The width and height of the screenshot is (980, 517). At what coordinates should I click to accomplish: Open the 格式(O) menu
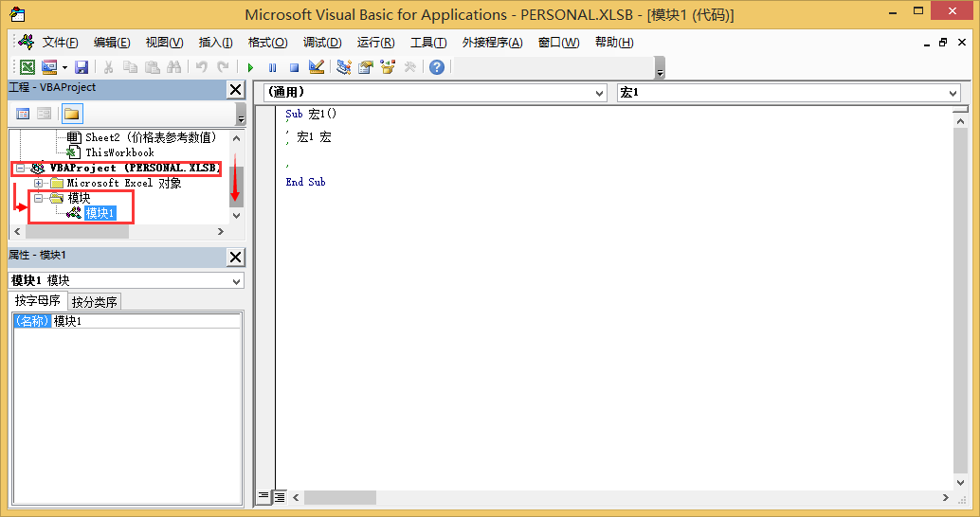(x=267, y=43)
